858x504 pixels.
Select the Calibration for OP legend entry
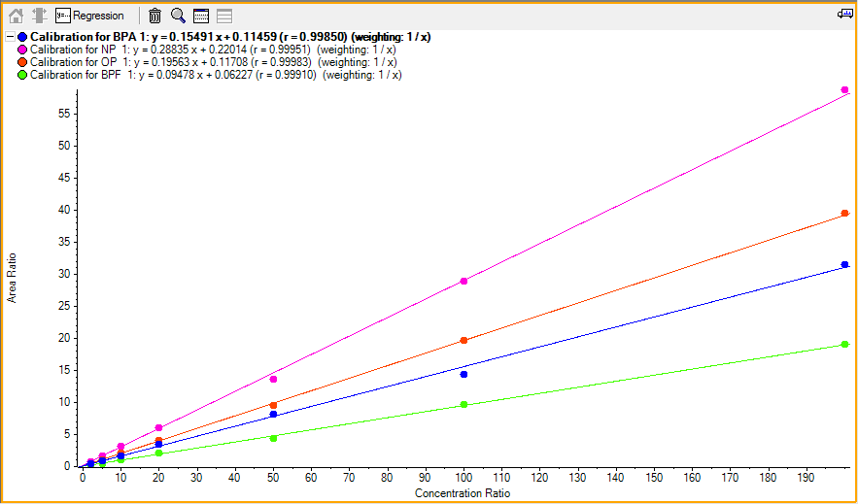point(214,62)
